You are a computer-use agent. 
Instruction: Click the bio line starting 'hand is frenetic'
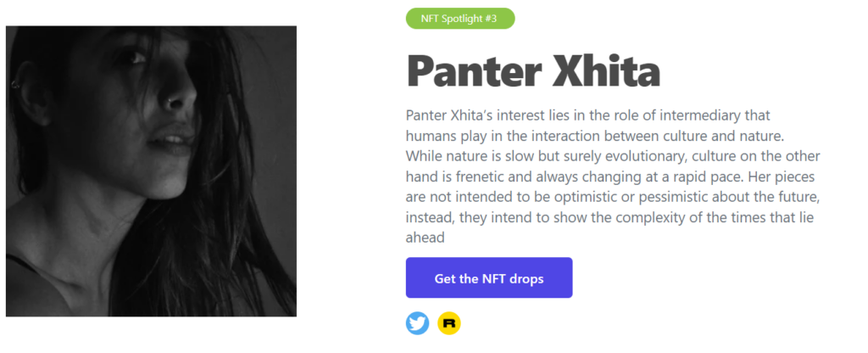point(609,176)
